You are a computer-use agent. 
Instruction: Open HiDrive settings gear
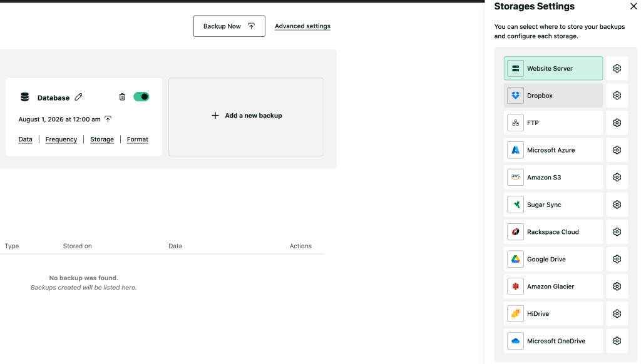point(617,314)
